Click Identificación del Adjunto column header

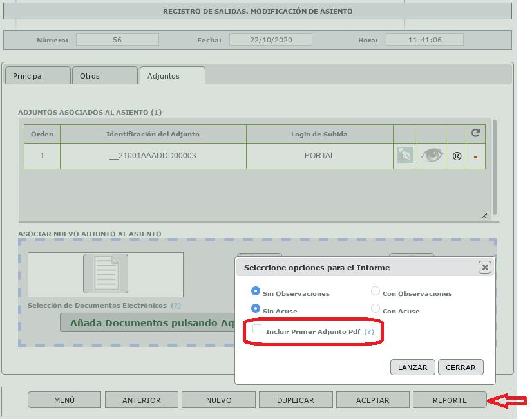pyautogui.click(x=153, y=134)
